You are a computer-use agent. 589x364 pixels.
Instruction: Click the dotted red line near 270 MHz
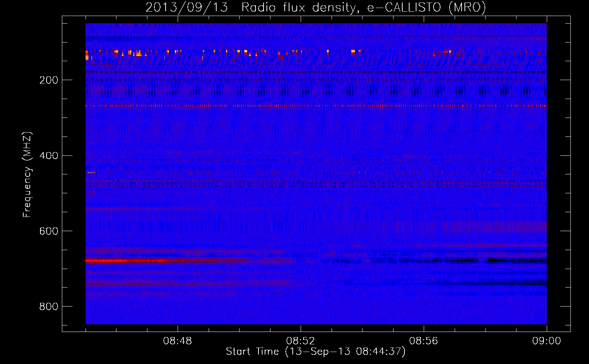click(316, 106)
